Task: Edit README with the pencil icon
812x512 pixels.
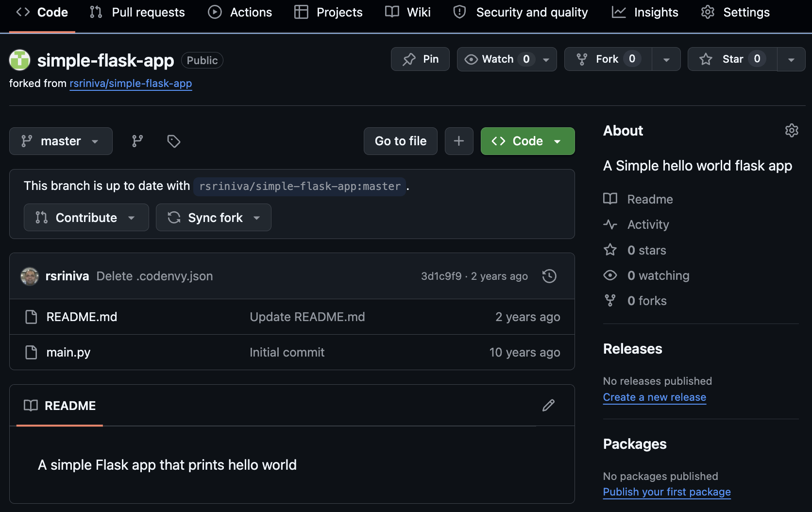Action: [x=548, y=405]
